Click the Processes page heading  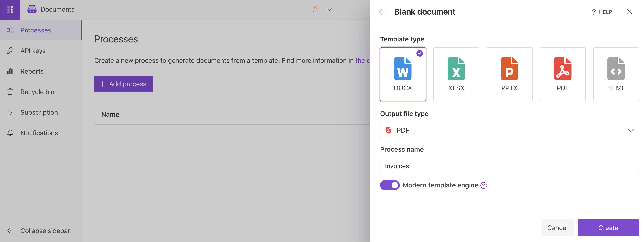116,39
